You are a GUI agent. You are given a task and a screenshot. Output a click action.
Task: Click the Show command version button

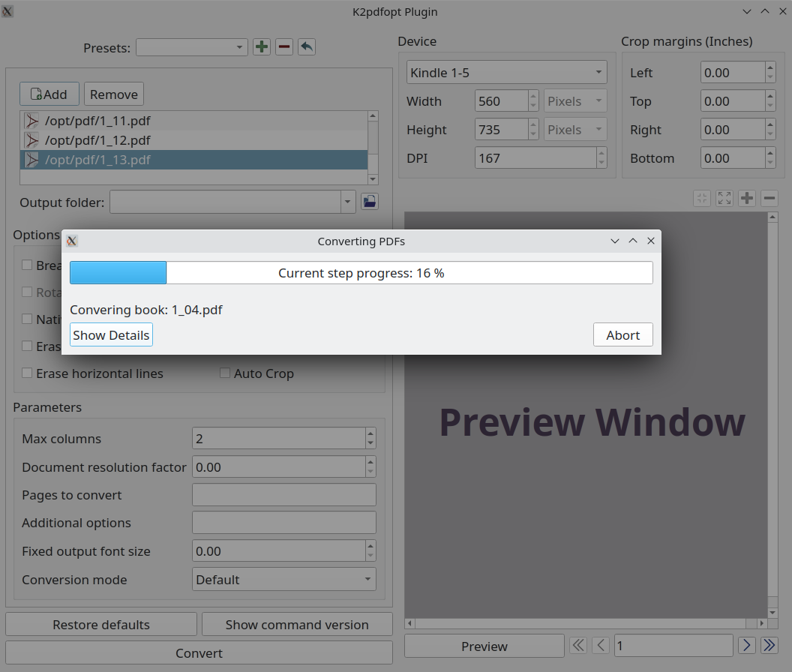[297, 625]
